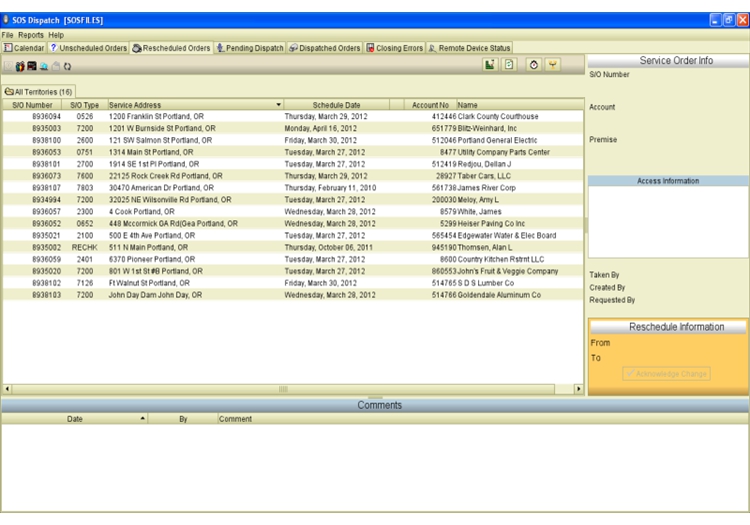Select order 8936057 at 4 Cook Portland
Image resolution: width=750 pixels, height=525 pixels.
pos(293,212)
